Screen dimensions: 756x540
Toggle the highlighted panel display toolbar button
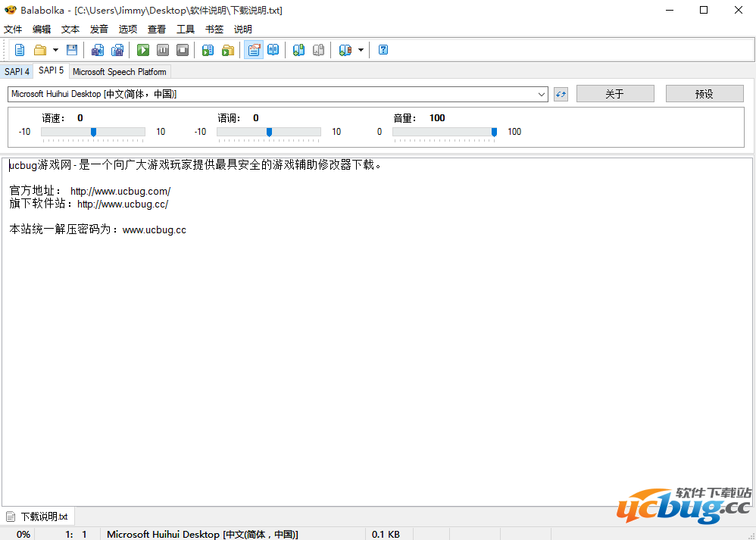click(x=254, y=50)
